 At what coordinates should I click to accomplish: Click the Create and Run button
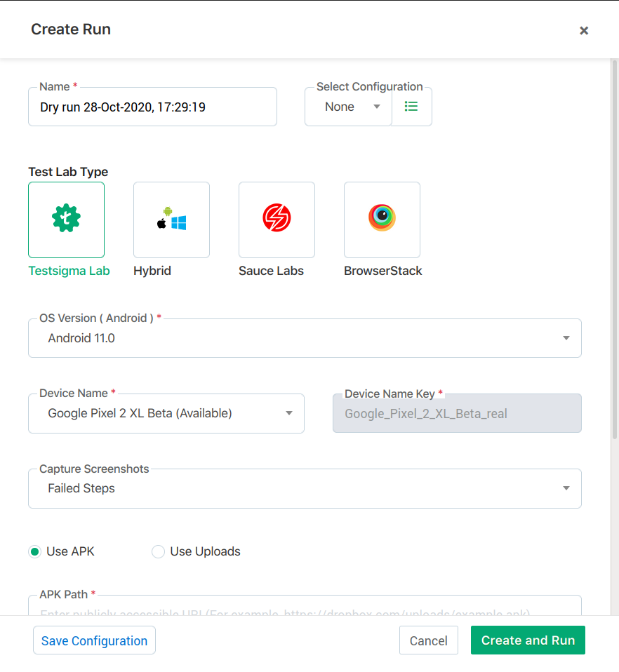click(x=528, y=640)
